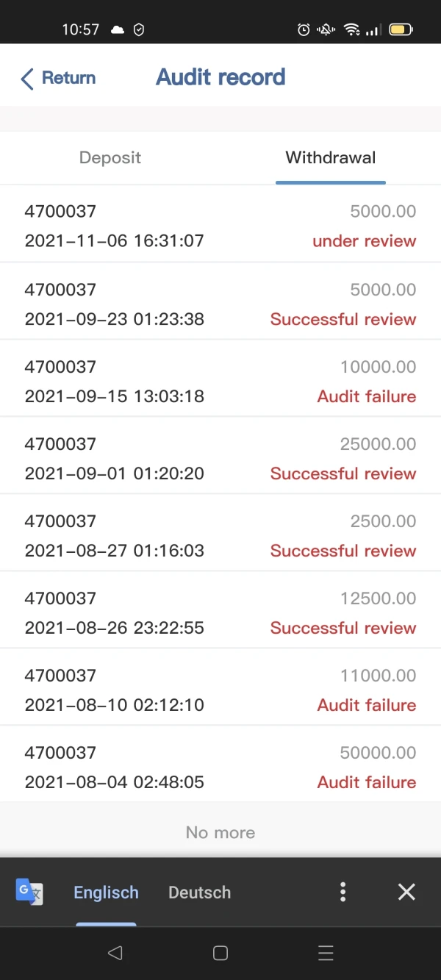Tap the back arrow chevron icon
Screen dimensions: 441x980
[27, 79]
